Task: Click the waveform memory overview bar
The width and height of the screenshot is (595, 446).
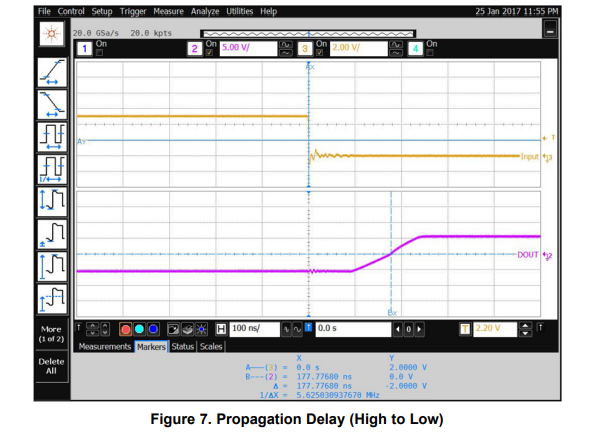Action: coord(308,34)
